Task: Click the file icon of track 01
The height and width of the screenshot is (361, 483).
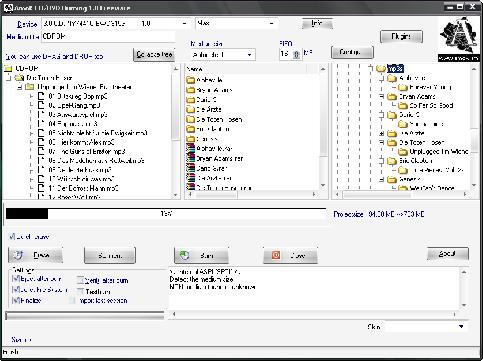Action: [x=41, y=96]
